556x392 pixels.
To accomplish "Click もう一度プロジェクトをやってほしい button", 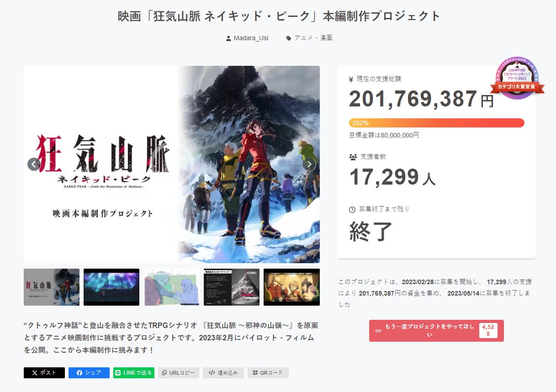I will (436, 331).
